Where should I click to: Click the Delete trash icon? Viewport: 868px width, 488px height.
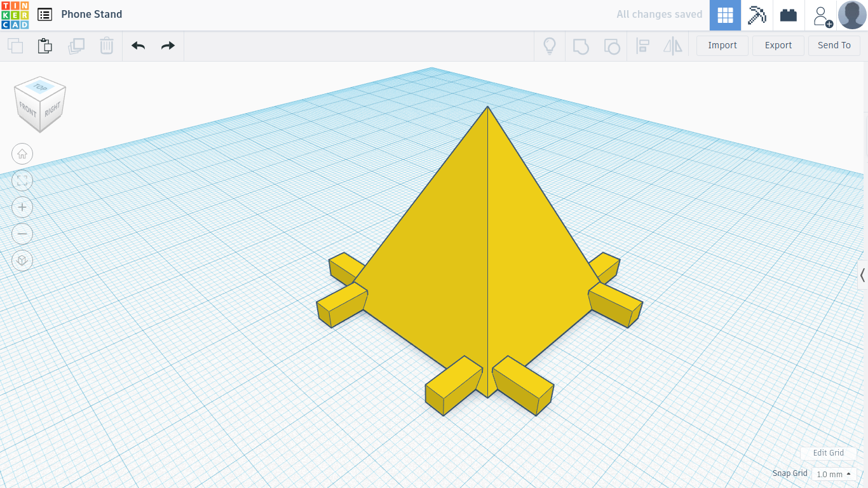click(x=106, y=46)
